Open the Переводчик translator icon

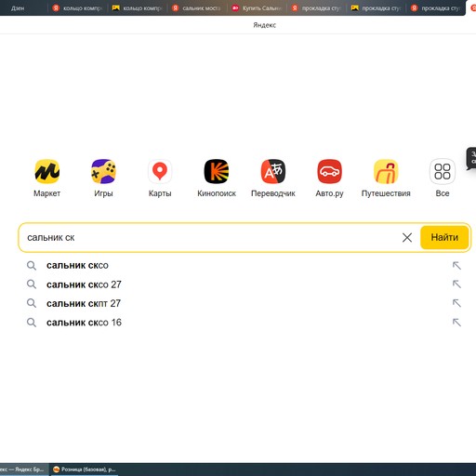coord(273,171)
